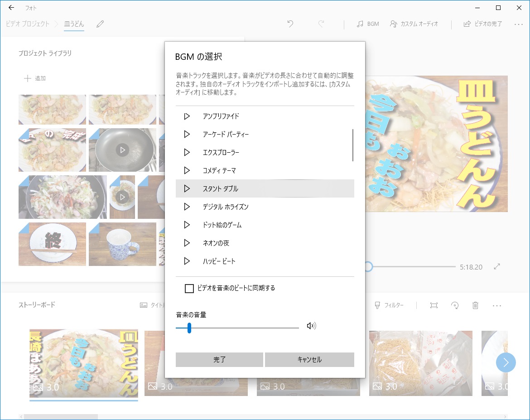Viewport: 530px width, 420px height.
Task: Click the music volume slider handle
Action: click(189, 328)
